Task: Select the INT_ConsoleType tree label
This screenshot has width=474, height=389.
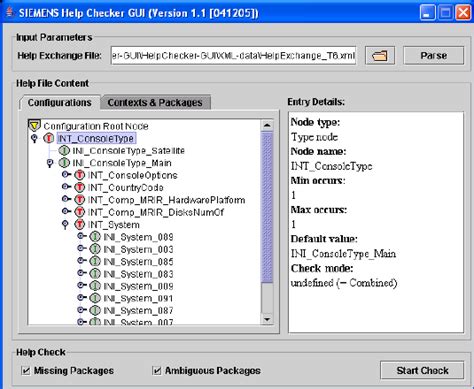Action: pyautogui.click(x=96, y=138)
